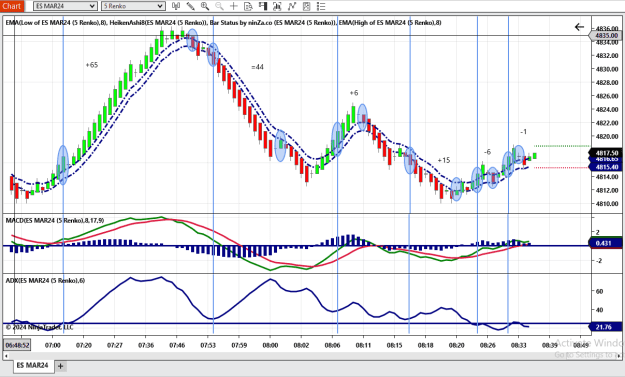This screenshot has width=625, height=377.
Task: Click the -6 annotation text
Action: point(487,152)
